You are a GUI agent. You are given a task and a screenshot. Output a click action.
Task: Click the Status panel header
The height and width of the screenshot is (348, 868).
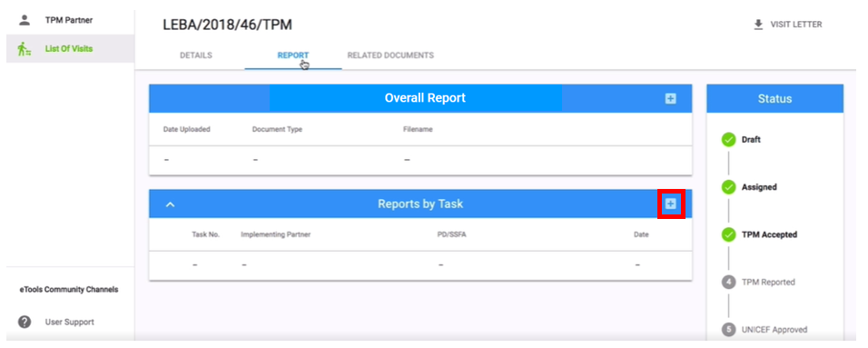775,99
